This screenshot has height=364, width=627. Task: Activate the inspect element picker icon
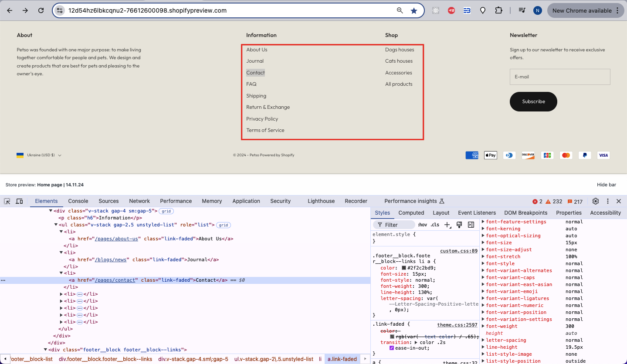pyautogui.click(x=7, y=201)
